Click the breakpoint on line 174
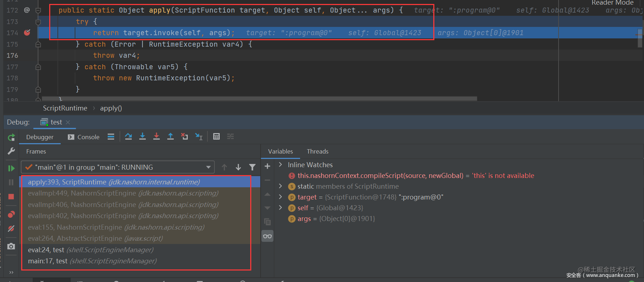This screenshot has width=644, height=282. pyautogui.click(x=27, y=33)
